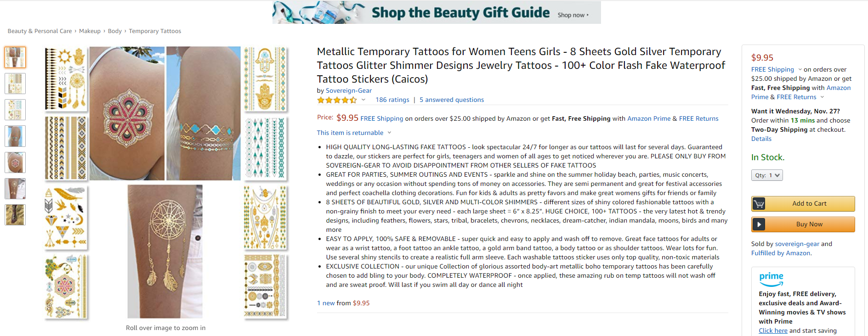This screenshot has width=868, height=336.
Task: View the 186 ratings link
Action: tap(392, 100)
